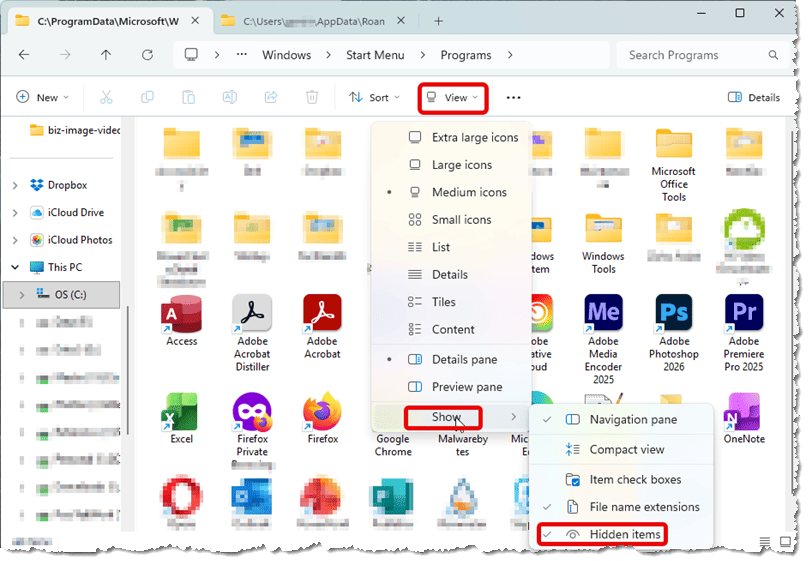Expand the Dropbox tree node
The image size is (808, 561).
[16, 185]
